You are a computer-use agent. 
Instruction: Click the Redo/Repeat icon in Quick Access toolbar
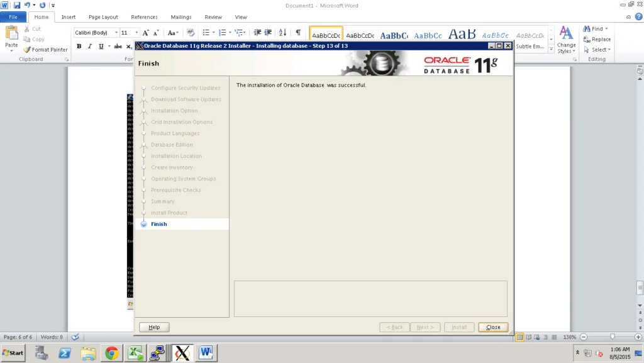click(42, 5)
